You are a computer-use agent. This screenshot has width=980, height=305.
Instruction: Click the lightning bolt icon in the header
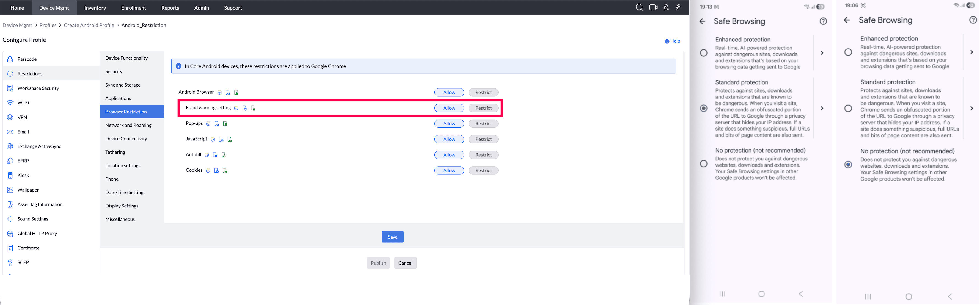coord(678,7)
